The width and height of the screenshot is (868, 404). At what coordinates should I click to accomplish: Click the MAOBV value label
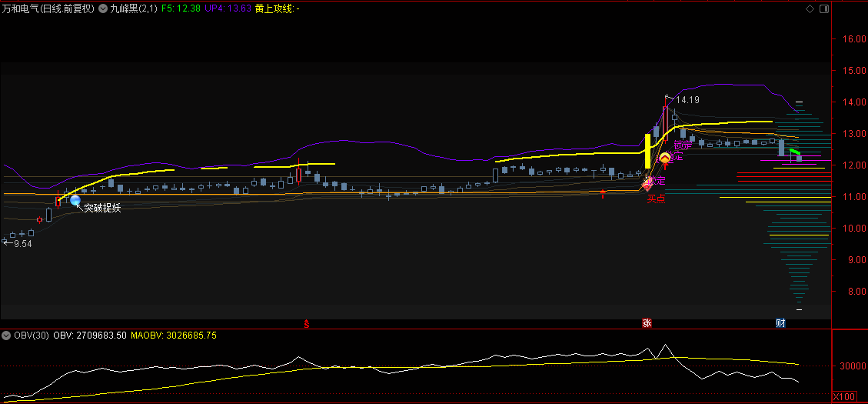(173, 336)
